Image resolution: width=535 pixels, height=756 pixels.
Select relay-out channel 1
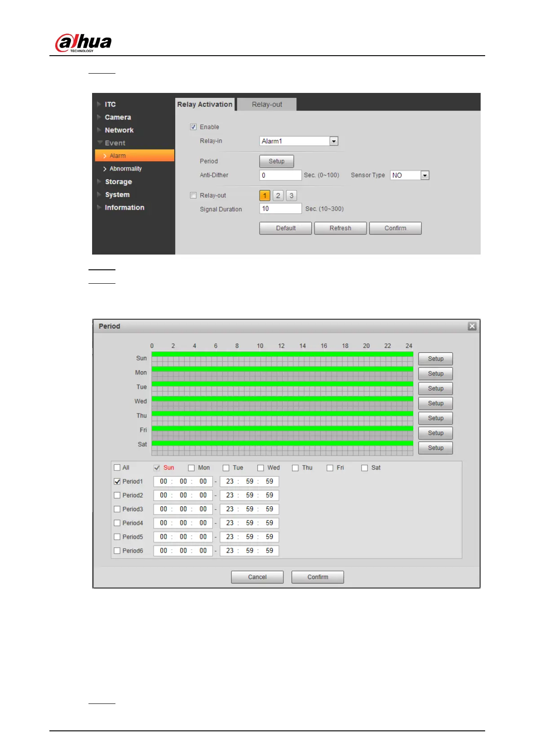(x=265, y=196)
